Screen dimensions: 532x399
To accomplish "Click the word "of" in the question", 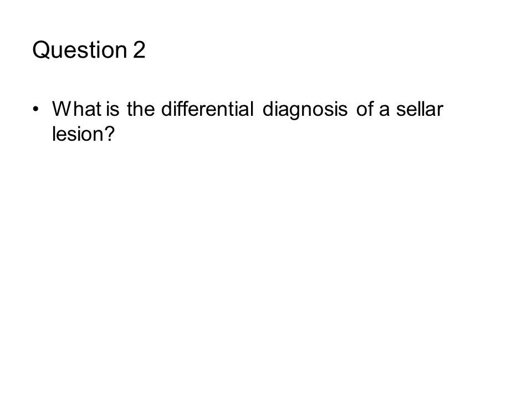I will coord(365,109).
